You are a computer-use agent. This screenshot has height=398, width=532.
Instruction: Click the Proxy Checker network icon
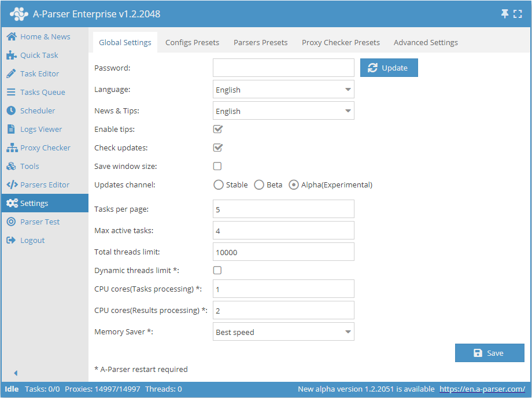tap(11, 148)
